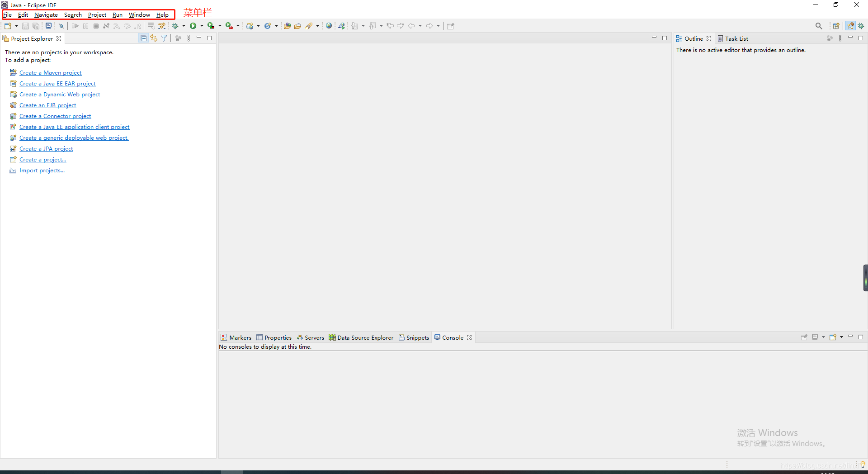Click Collapse All in Project Explorer
This screenshot has height=474, width=868.
pos(144,38)
